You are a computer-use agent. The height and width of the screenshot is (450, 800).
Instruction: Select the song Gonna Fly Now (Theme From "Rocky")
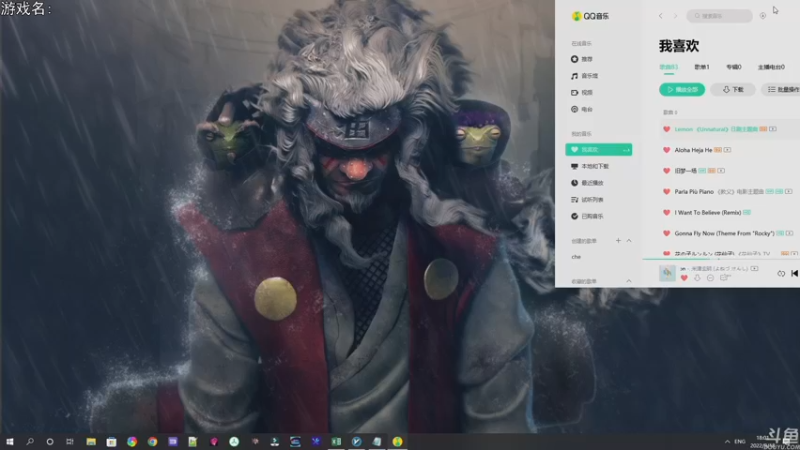724,233
